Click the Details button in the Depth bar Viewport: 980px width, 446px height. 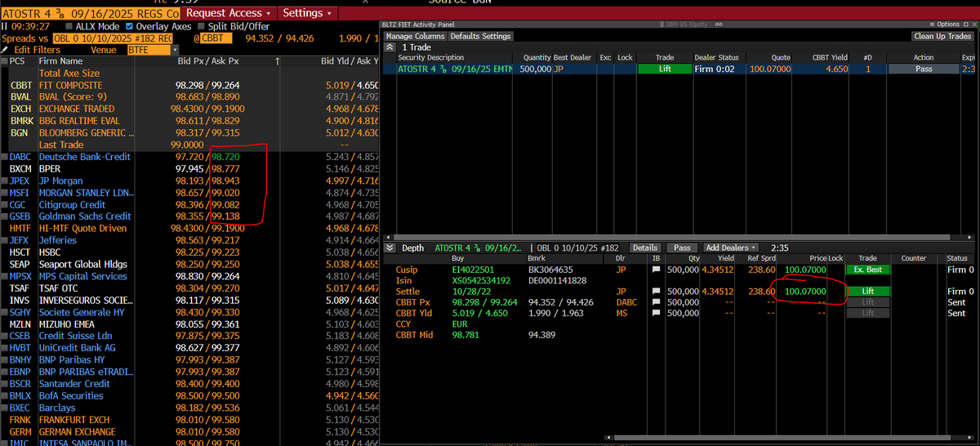coord(644,248)
